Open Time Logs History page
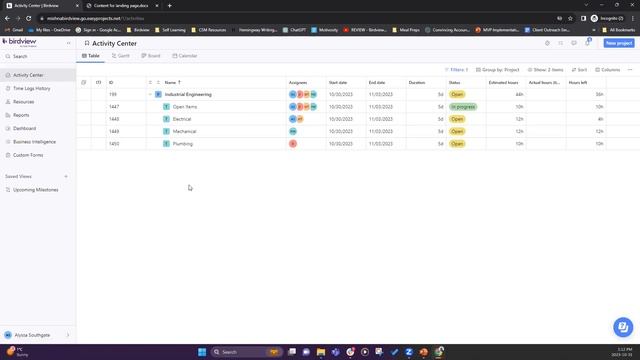Image resolution: width=640 pixels, height=360 pixels. (x=31, y=89)
